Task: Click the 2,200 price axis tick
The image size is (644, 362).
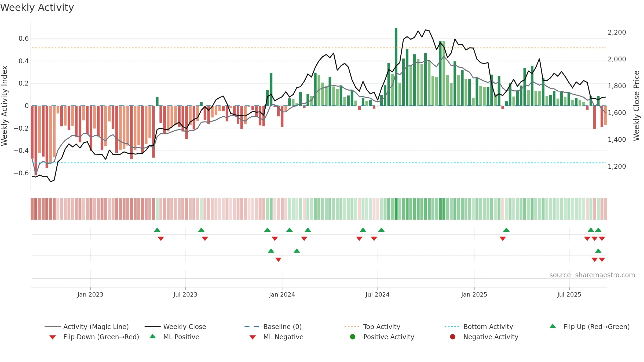Action: pos(617,32)
